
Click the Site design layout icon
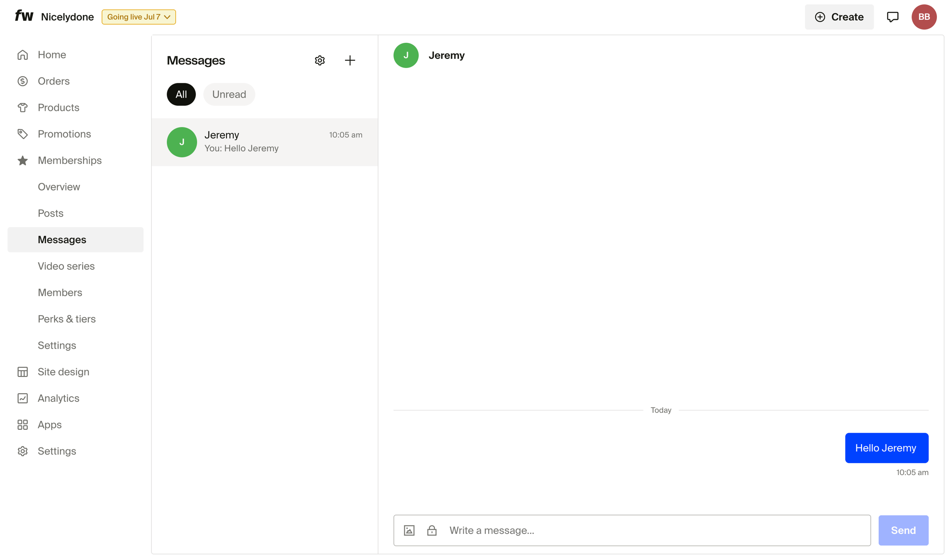(x=23, y=372)
